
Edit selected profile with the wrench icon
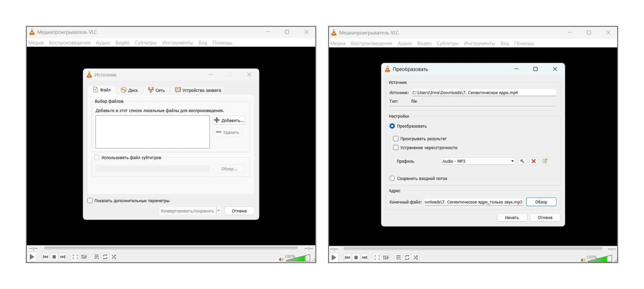click(522, 161)
